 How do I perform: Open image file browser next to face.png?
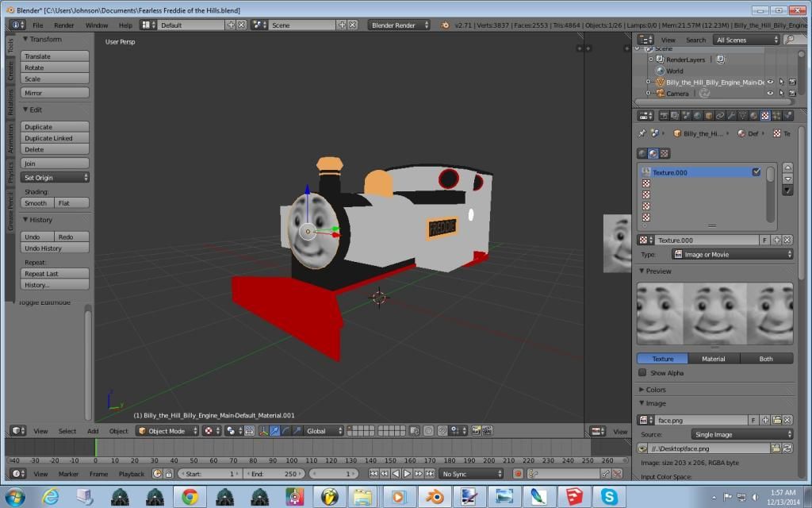point(776,420)
